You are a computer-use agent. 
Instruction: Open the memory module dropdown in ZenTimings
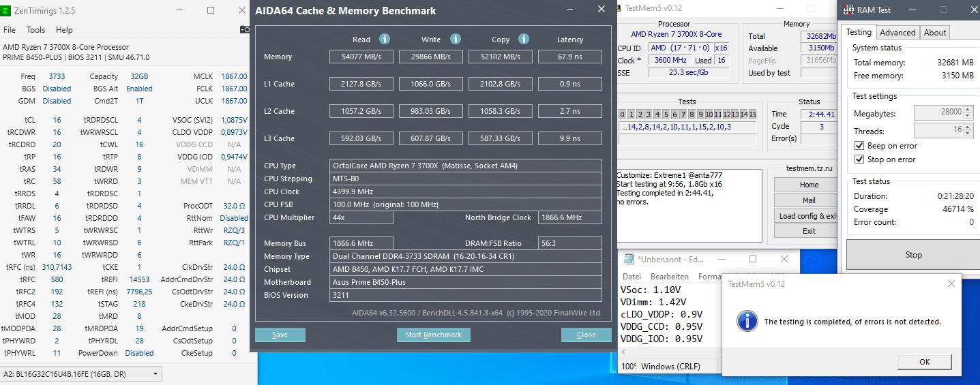tap(81, 374)
